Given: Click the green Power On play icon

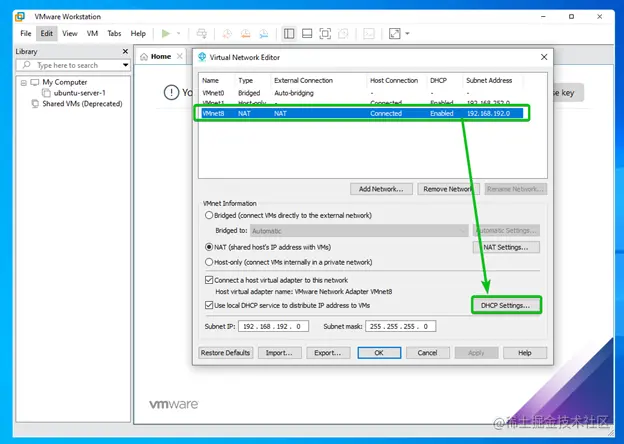Looking at the screenshot, I should (x=166, y=34).
